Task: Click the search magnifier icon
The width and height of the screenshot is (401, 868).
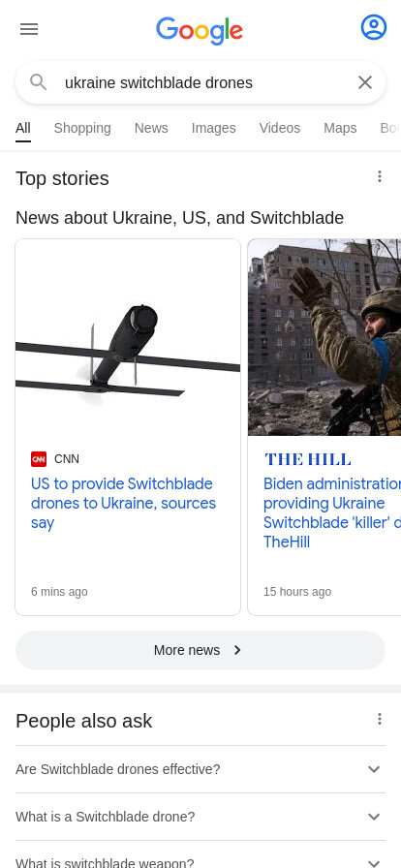Action: (38, 82)
